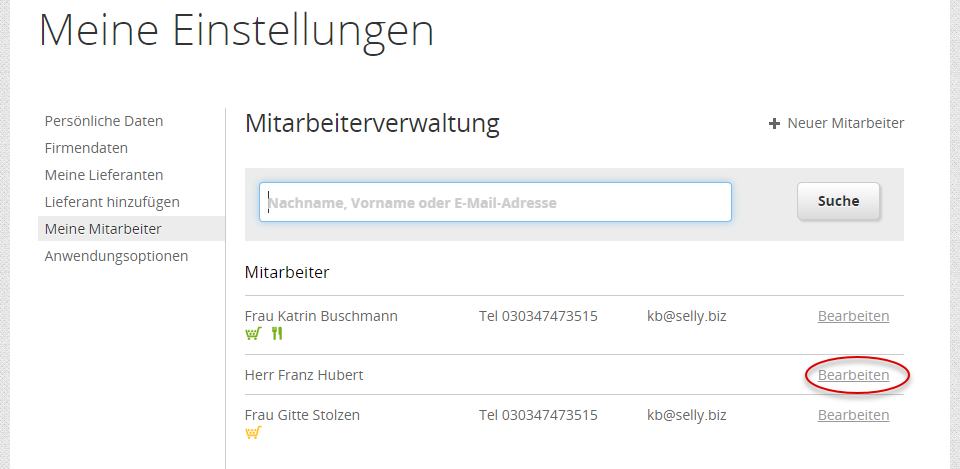The image size is (960, 469).
Task: Click yellow shopping cart icon under Gitte Stolzen
Action: click(253, 432)
